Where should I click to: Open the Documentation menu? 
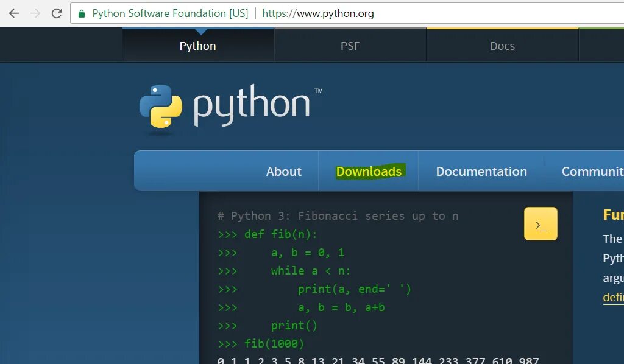481,171
